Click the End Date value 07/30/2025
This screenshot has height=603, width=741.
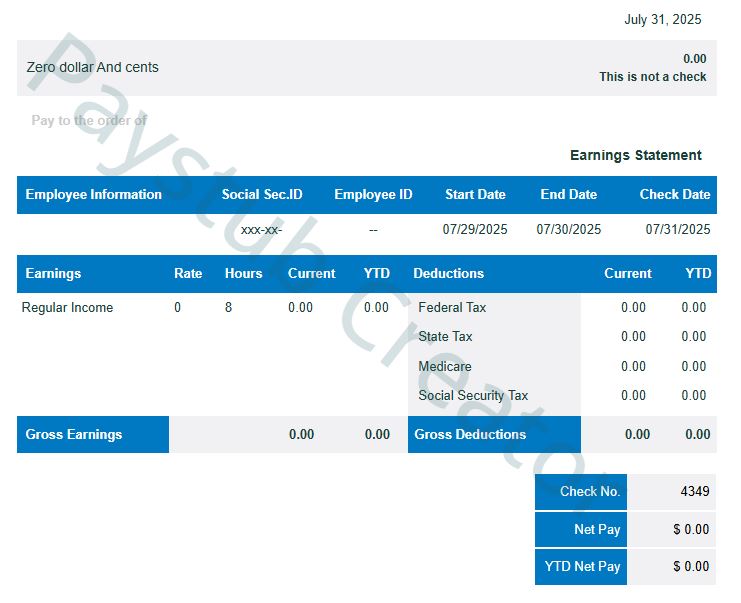(568, 229)
